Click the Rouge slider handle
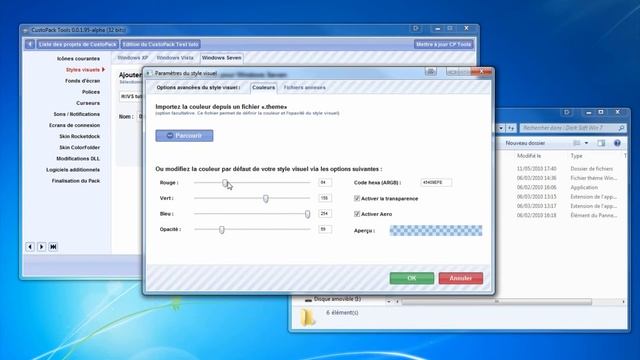This screenshot has height=360, width=640. pos(225,183)
